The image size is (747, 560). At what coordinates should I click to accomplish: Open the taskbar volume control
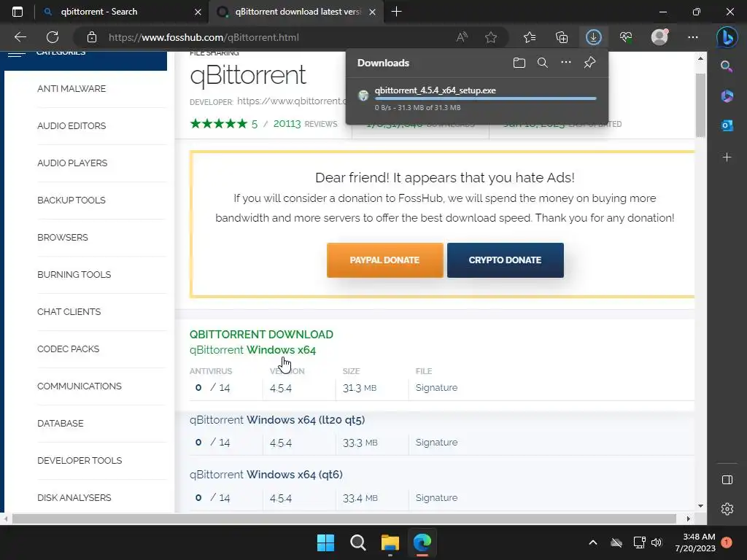coord(657,542)
